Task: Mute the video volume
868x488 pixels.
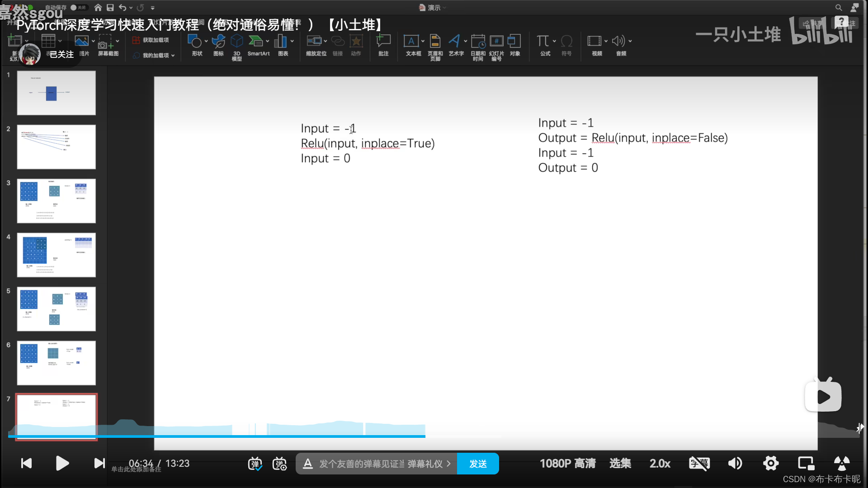Action: tap(735, 464)
